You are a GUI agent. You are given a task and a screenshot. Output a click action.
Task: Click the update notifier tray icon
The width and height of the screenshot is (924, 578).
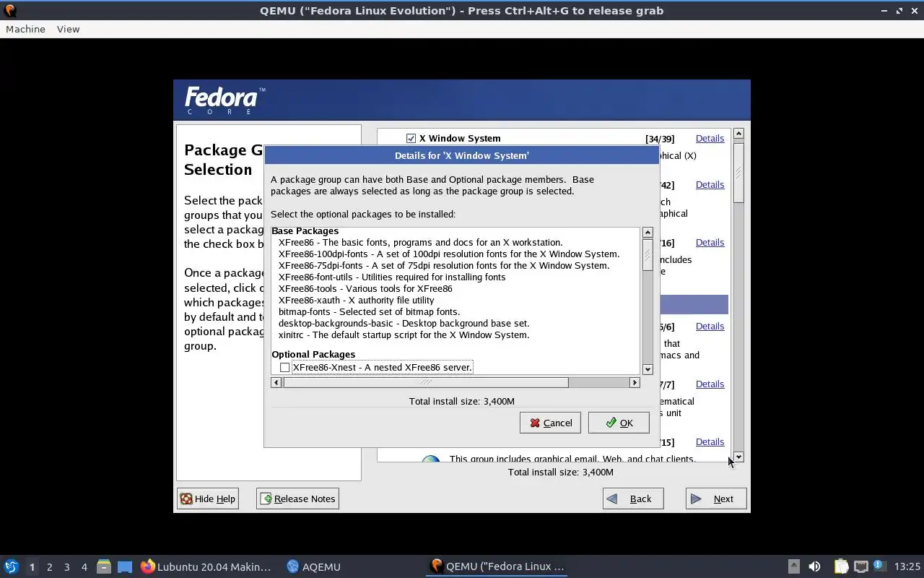pyautogui.click(x=879, y=566)
